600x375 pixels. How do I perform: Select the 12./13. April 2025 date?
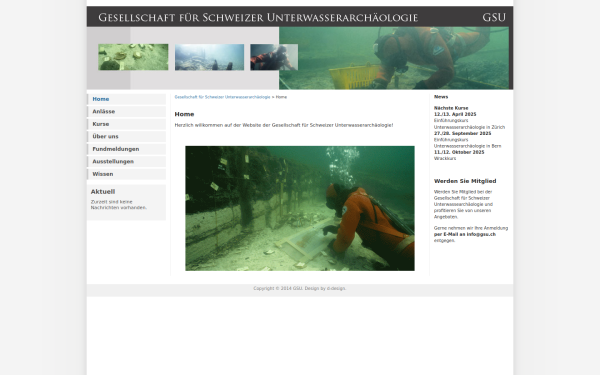[455, 114]
